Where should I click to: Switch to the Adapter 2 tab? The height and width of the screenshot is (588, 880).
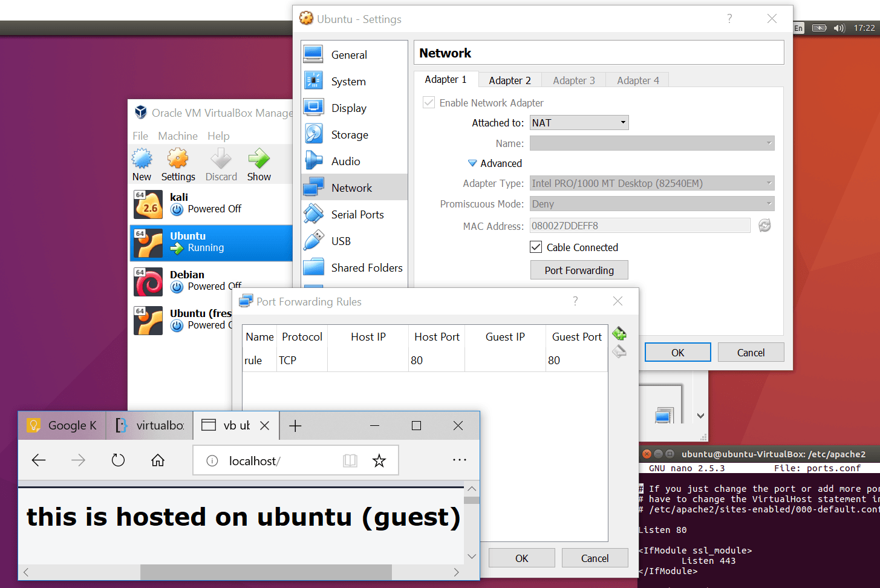509,80
